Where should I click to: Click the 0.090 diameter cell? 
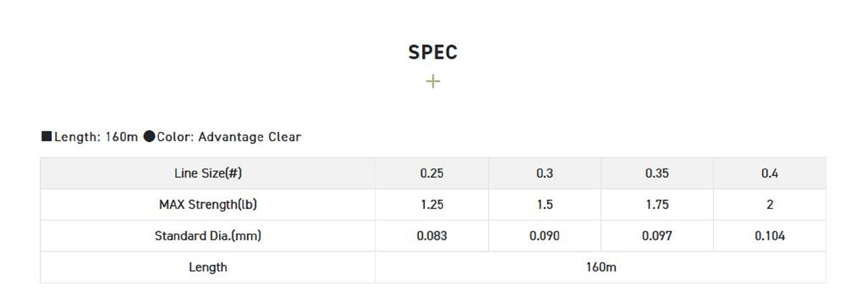(545, 236)
